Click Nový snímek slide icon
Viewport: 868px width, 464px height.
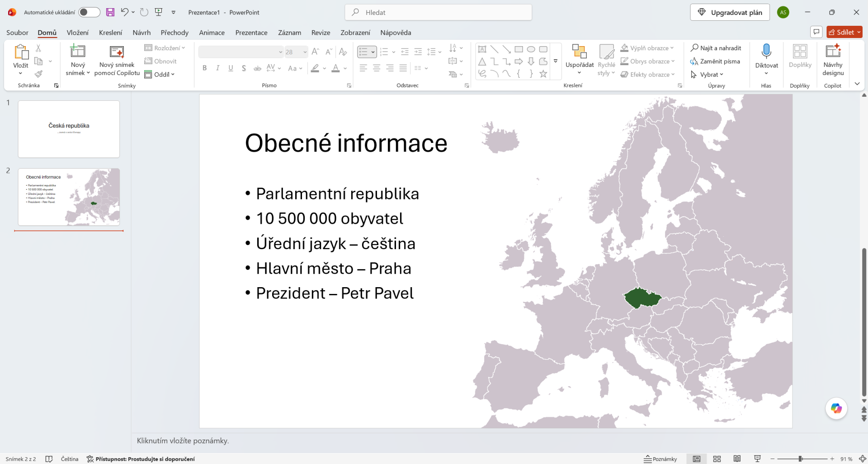pos(78,51)
